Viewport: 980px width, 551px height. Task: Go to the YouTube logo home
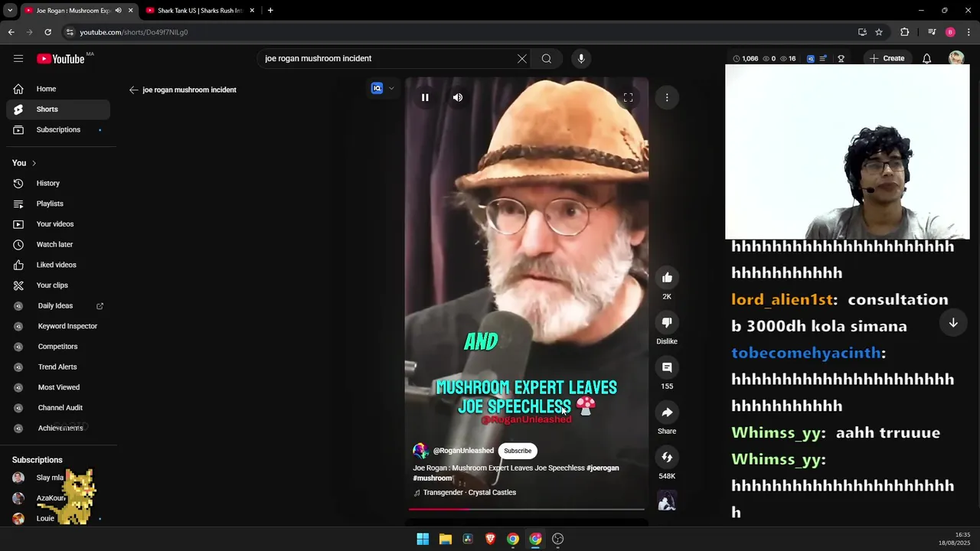tap(60, 59)
